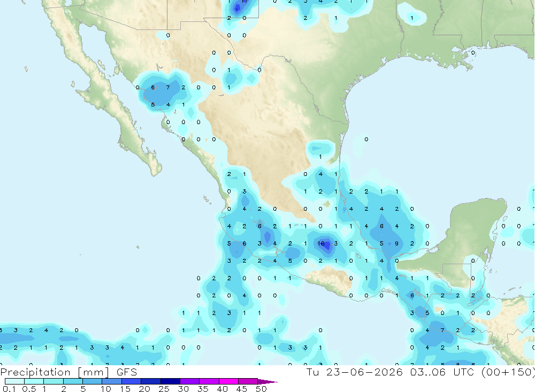This screenshot has height=392, width=535.
Task: Select the 'GFS' model label
Action: (127, 372)
